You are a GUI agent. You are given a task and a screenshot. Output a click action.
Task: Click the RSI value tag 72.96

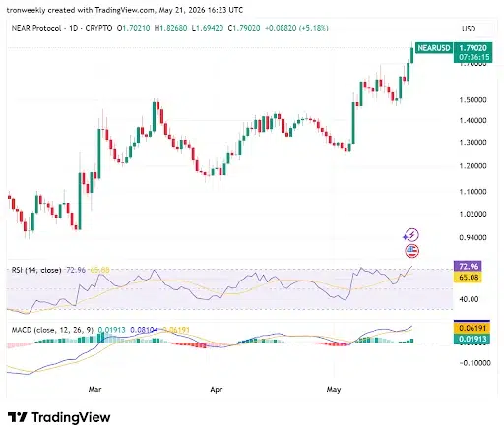point(469,266)
